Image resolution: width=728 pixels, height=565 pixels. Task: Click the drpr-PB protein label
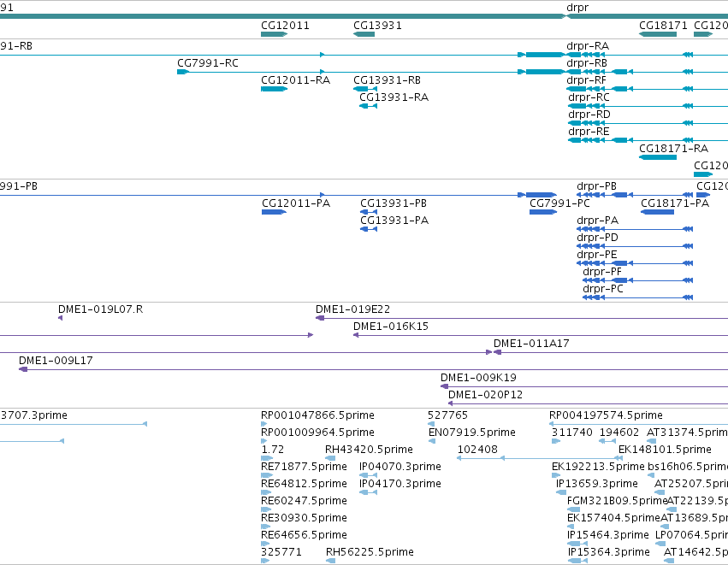(596, 186)
